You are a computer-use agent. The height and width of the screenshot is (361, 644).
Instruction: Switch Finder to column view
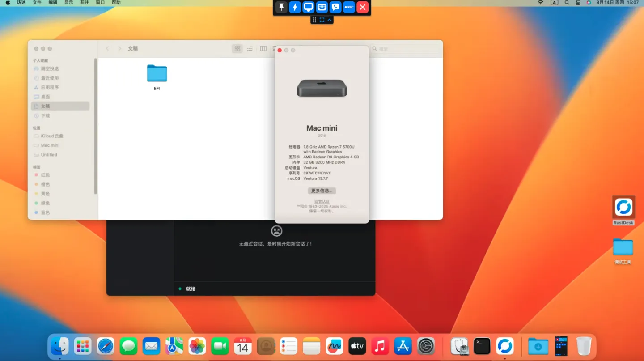pos(263,48)
